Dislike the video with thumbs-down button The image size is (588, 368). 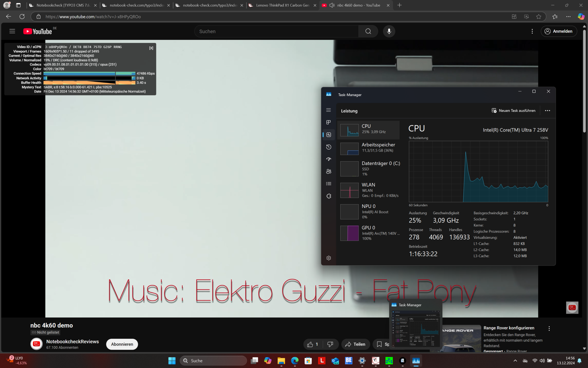tap(330, 344)
